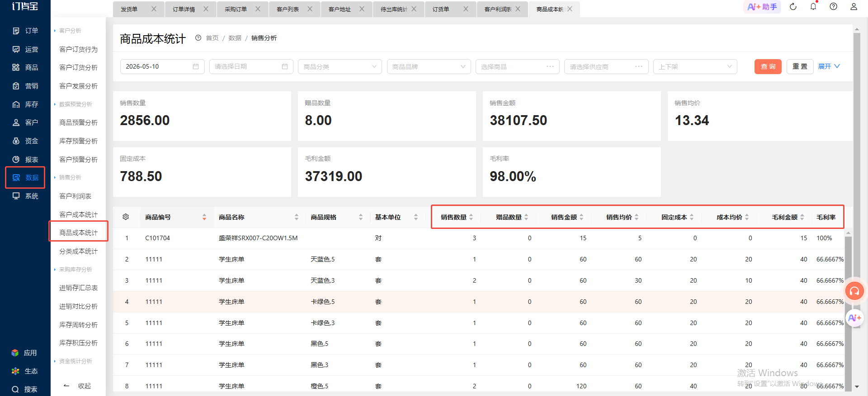Click the refresh icon in top bar
Image resolution: width=868 pixels, height=396 pixels.
[793, 7]
